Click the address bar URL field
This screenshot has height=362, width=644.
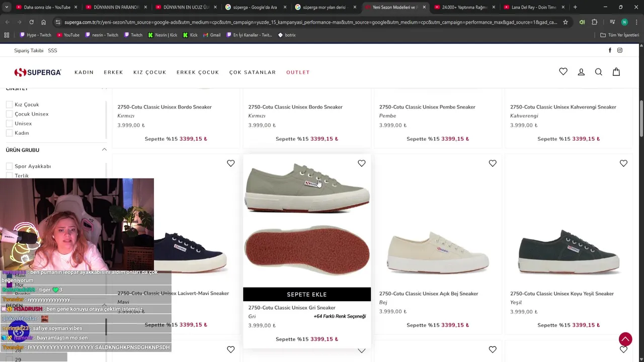(311, 22)
